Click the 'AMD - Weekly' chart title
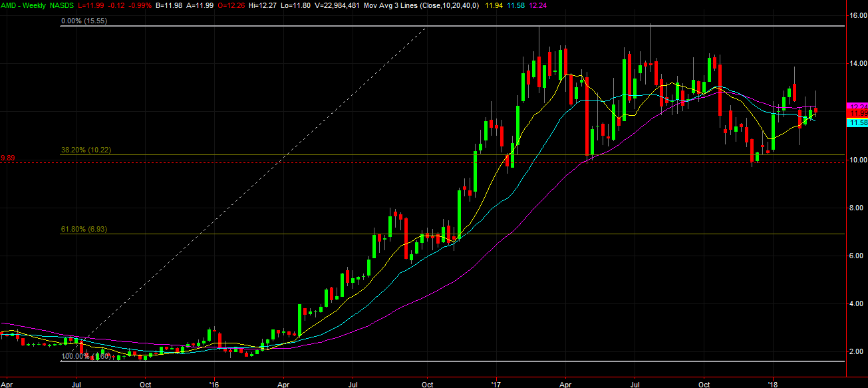Screen dimensions: 868x388 click(25, 5)
